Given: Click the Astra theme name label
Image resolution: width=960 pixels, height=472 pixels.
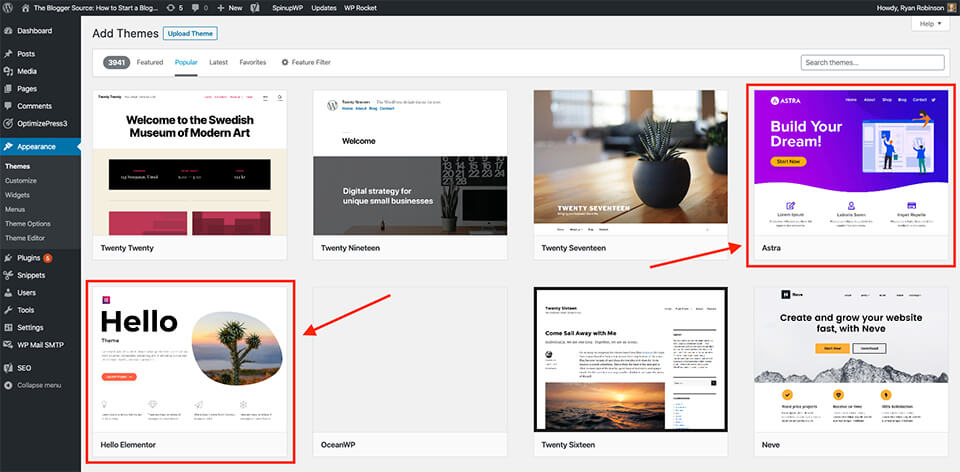Looking at the screenshot, I should click(x=771, y=248).
